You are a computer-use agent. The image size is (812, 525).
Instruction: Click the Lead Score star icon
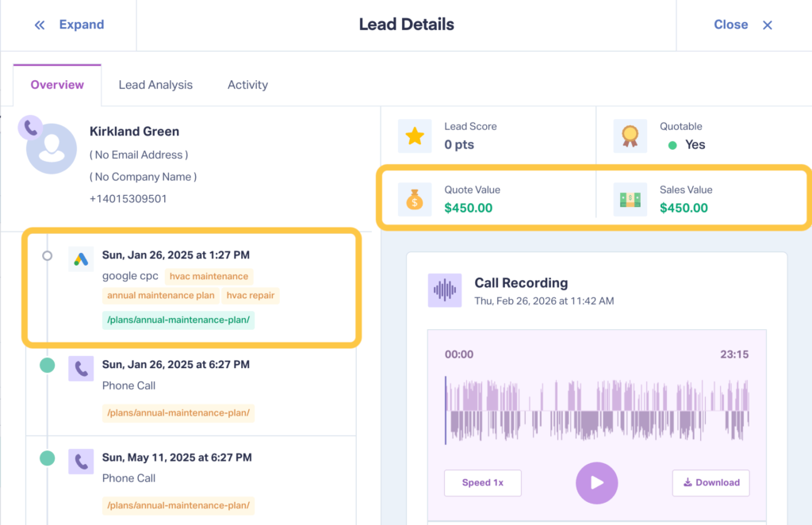click(413, 135)
